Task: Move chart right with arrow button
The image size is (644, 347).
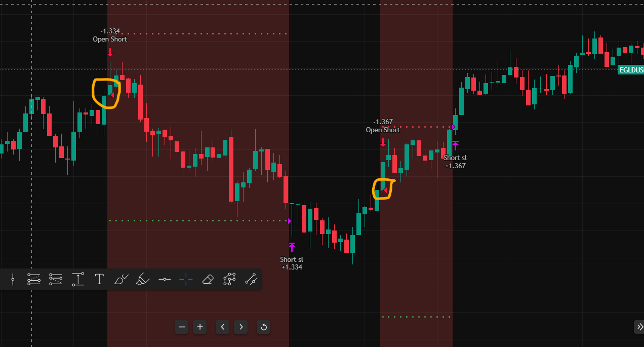Action: click(241, 327)
